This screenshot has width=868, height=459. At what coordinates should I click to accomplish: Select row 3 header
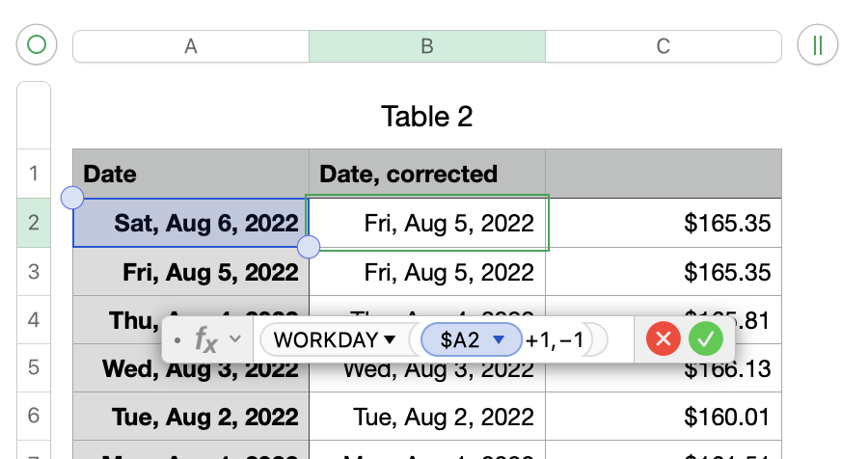click(x=34, y=272)
